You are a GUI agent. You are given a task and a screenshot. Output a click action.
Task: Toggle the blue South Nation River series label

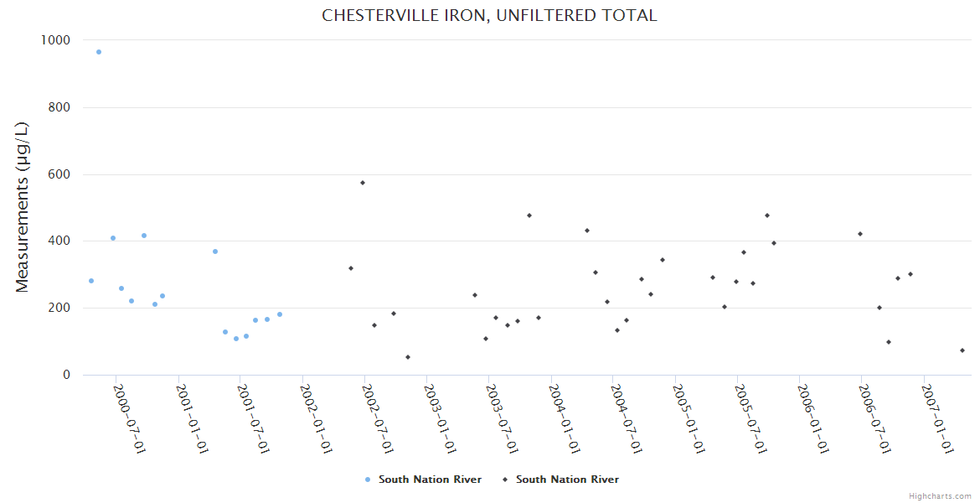[x=430, y=480]
